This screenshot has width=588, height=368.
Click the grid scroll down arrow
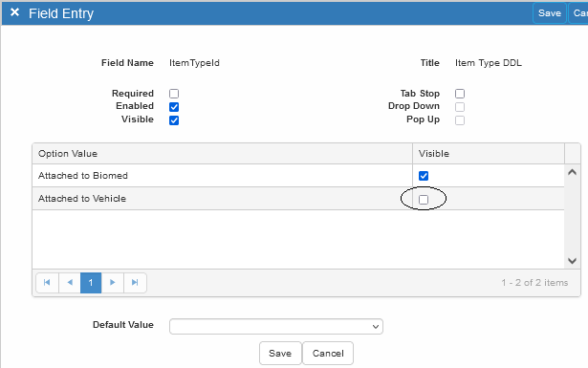point(572,260)
